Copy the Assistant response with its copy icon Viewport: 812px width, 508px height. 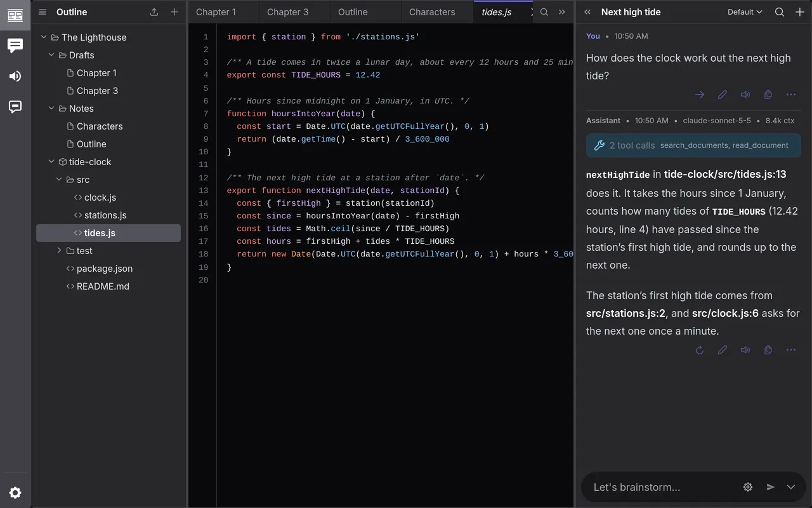coord(768,350)
